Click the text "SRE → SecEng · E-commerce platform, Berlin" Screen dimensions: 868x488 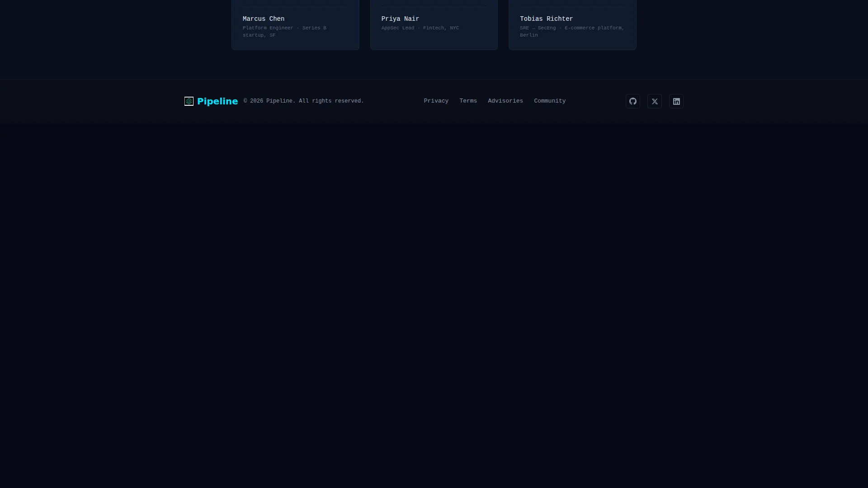(572, 32)
